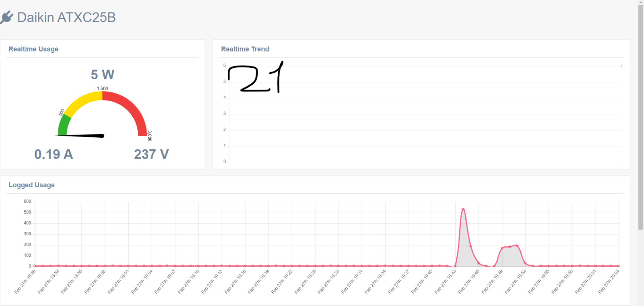This screenshot has height=306, width=644.
Task: Click the Realtime Trend panel header
Action: click(245, 49)
